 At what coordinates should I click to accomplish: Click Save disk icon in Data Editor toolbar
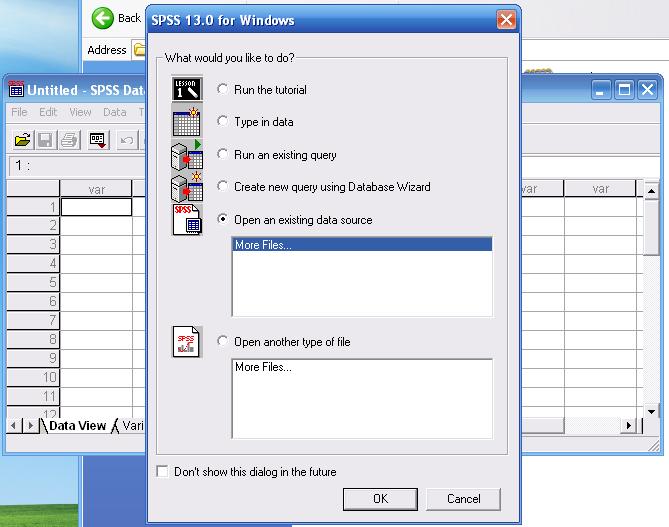click(x=45, y=140)
